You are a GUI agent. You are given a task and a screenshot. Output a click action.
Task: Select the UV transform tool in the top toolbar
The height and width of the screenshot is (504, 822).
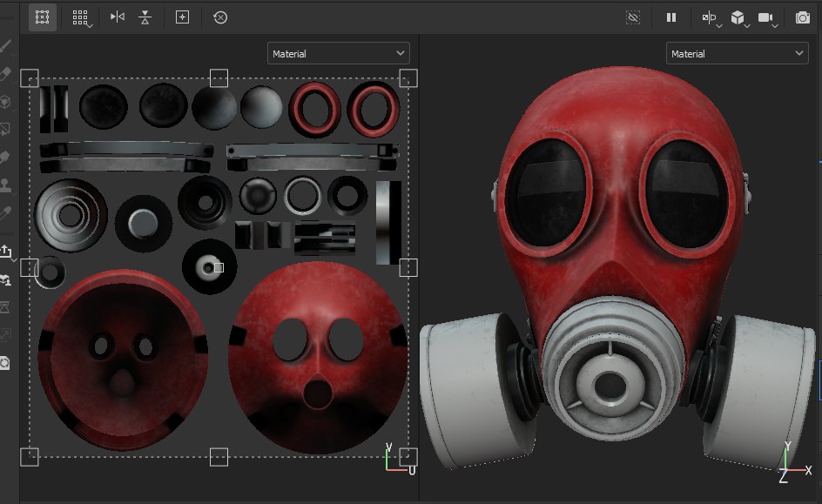point(42,17)
